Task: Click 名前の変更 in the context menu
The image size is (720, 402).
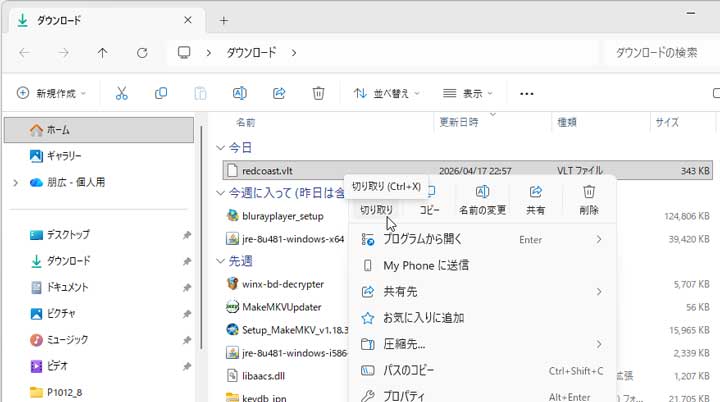Action: (483, 201)
